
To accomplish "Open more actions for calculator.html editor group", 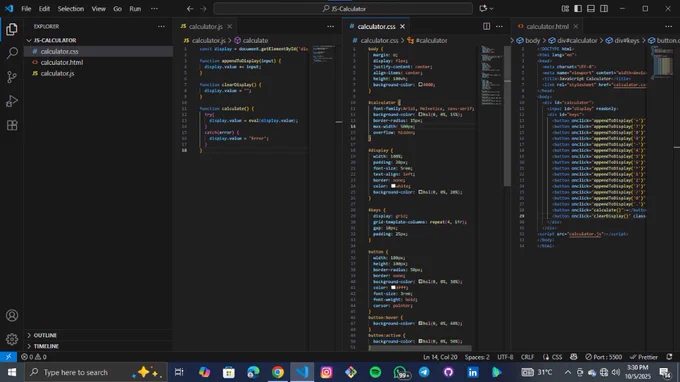I will pyautogui.click(x=669, y=26).
